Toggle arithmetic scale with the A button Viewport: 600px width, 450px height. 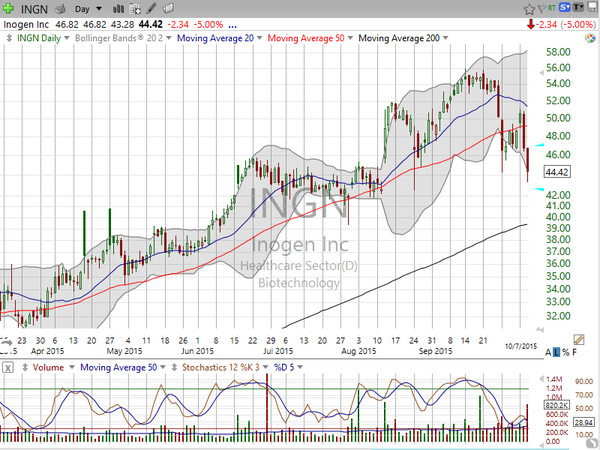(548, 352)
